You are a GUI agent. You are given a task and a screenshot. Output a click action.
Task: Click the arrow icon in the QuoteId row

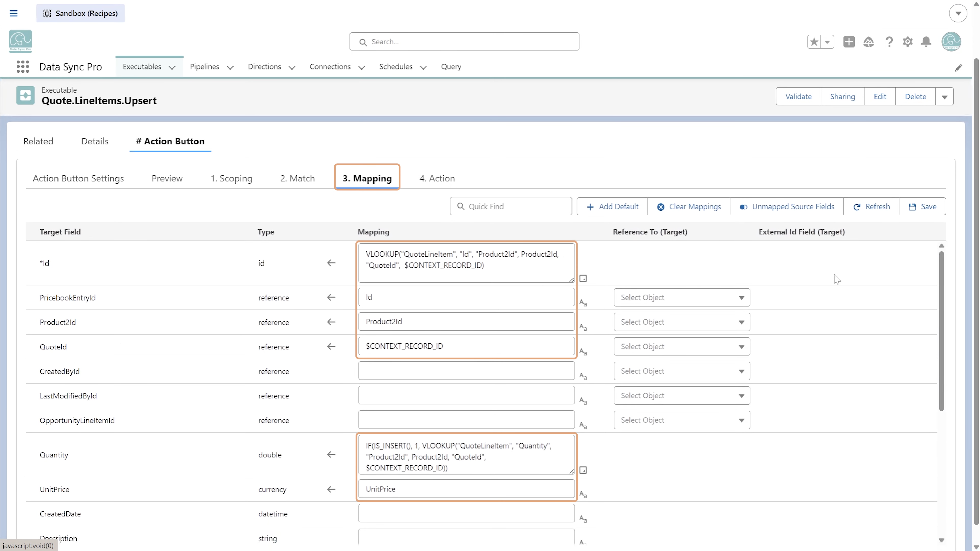point(331,346)
